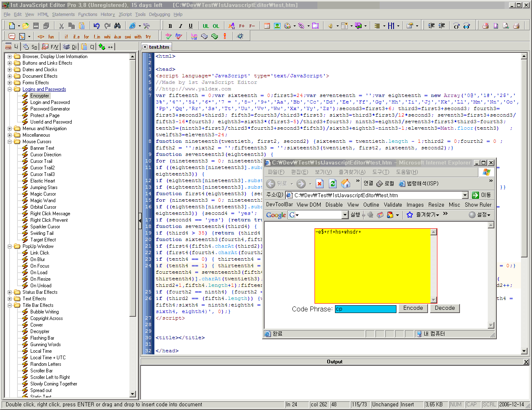Click the red exclamation mark icon
The height and width of the screenshot is (410, 532).
click(225, 36)
